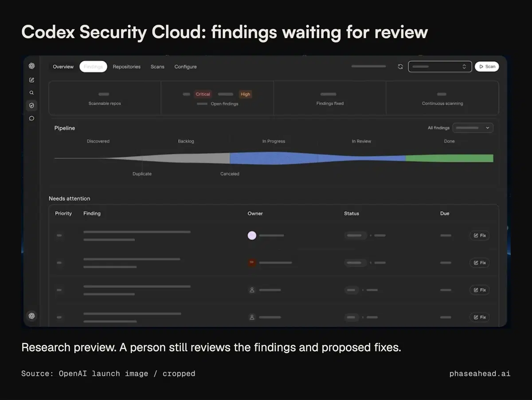Click the Done stage label
The image size is (532, 400).
[449, 141]
